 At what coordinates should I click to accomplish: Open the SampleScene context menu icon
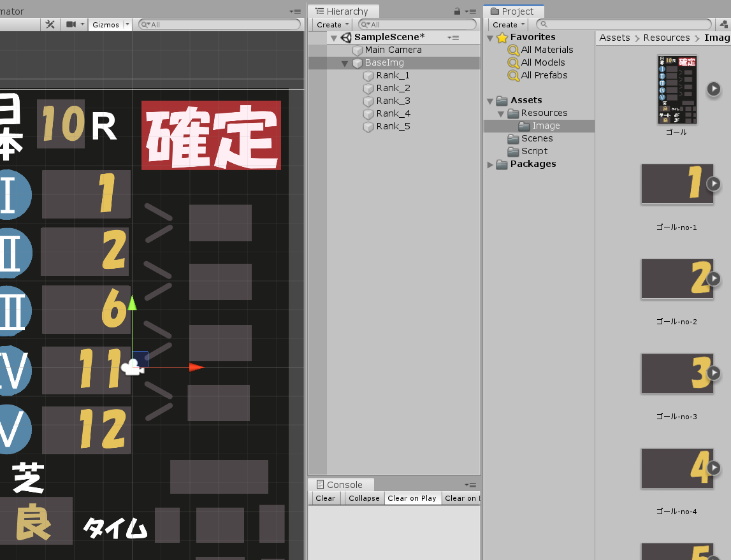453,38
